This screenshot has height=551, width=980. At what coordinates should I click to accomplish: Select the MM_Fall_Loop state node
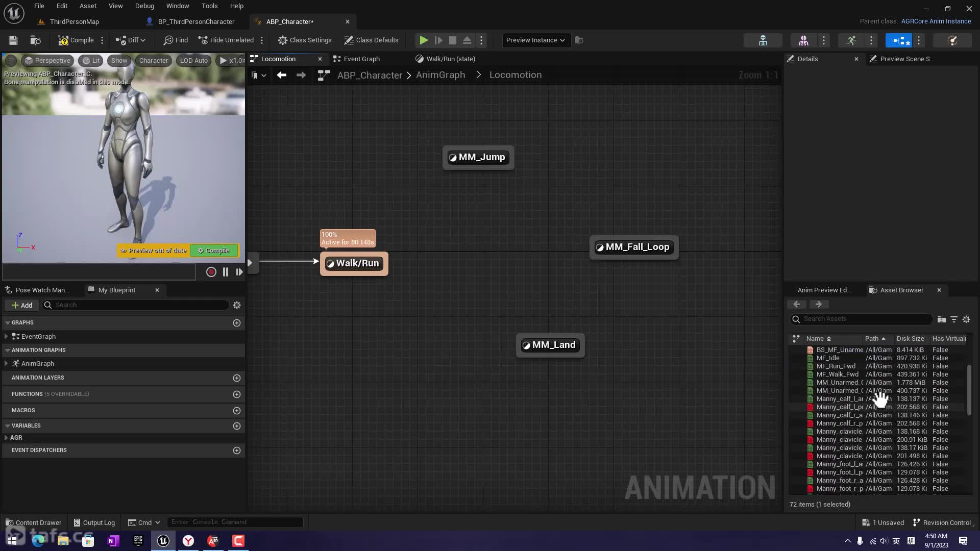pos(634,247)
